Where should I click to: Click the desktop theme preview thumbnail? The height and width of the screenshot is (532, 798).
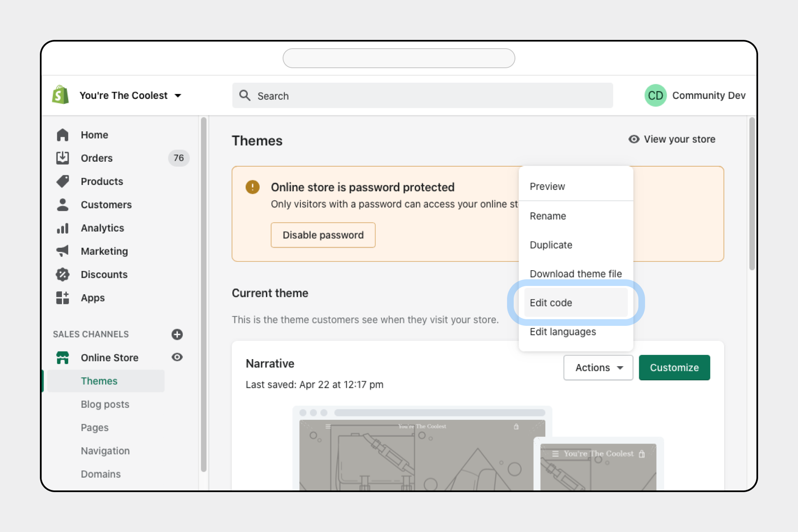click(x=416, y=449)
